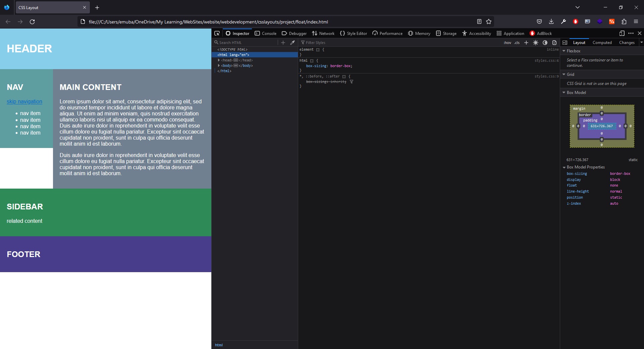This screenshot has width=644, height=349.
Task: Activate the element picker icon
Action: (x=217, y=33)
